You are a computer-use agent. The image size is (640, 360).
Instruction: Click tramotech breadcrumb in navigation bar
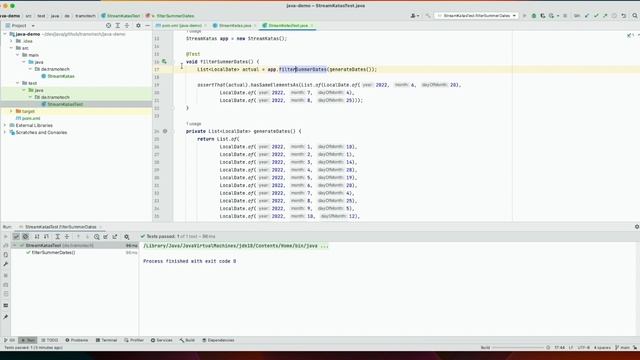[x=85, y=16]
